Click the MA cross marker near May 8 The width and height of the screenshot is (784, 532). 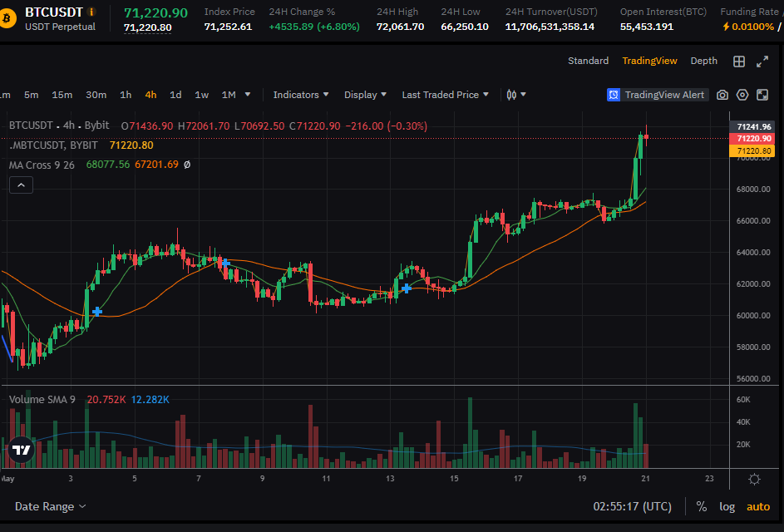click(225, 263)
